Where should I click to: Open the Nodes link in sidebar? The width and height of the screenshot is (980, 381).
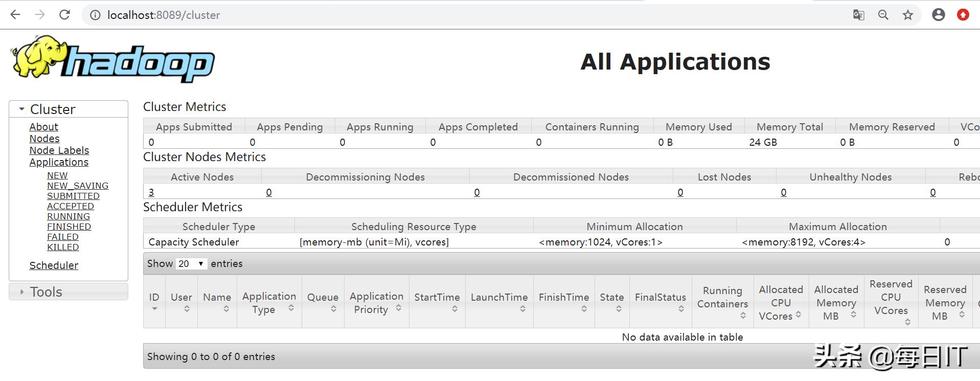point(44,139)
